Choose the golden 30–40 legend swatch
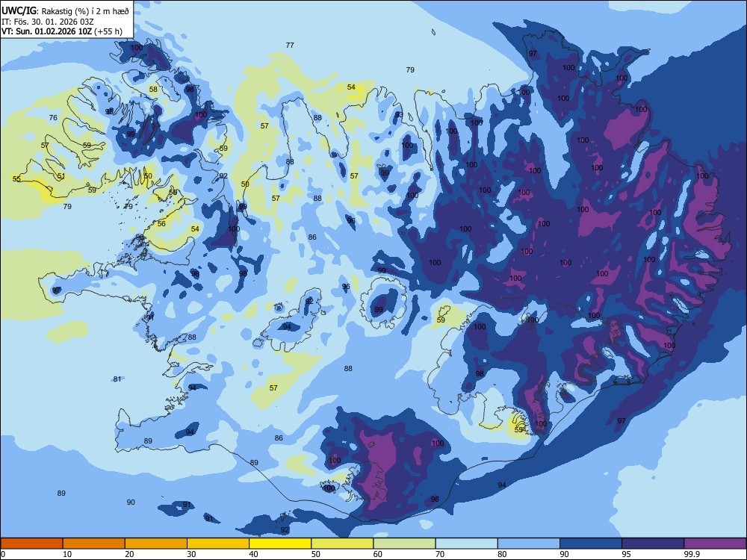The width and height of the screenshot is (747, 560). tap(218, 544)
